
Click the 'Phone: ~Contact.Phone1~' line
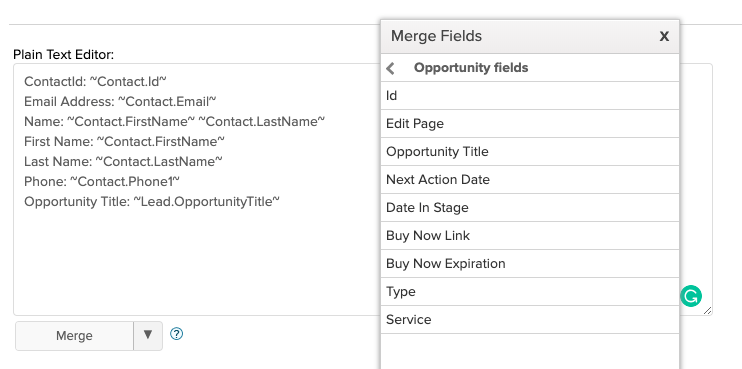[x=102, y=181]
